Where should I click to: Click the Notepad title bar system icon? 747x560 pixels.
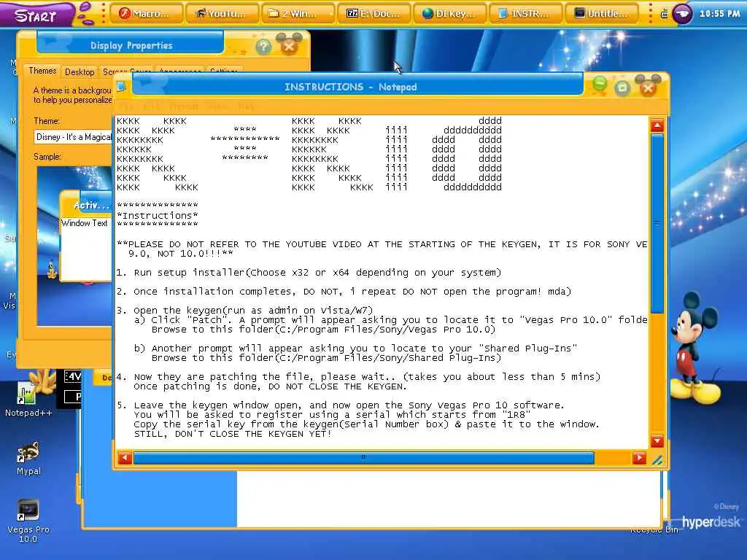click(x=122, y=87)
